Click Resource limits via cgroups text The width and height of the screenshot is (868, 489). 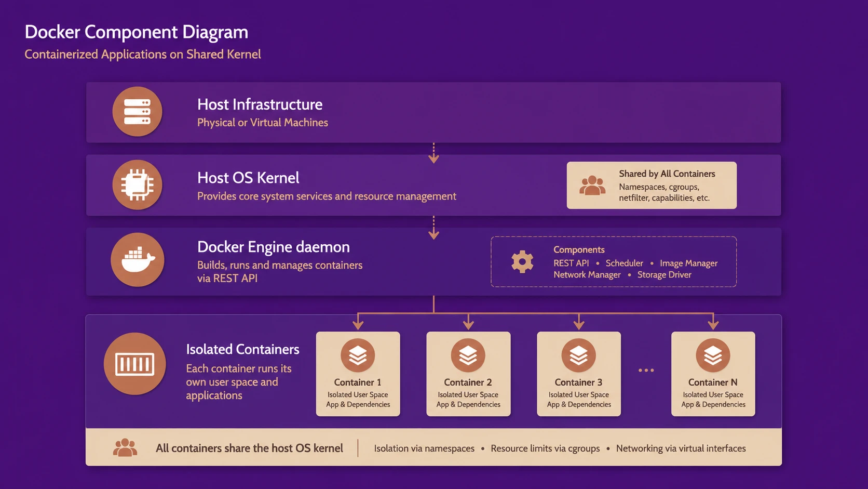545,448
